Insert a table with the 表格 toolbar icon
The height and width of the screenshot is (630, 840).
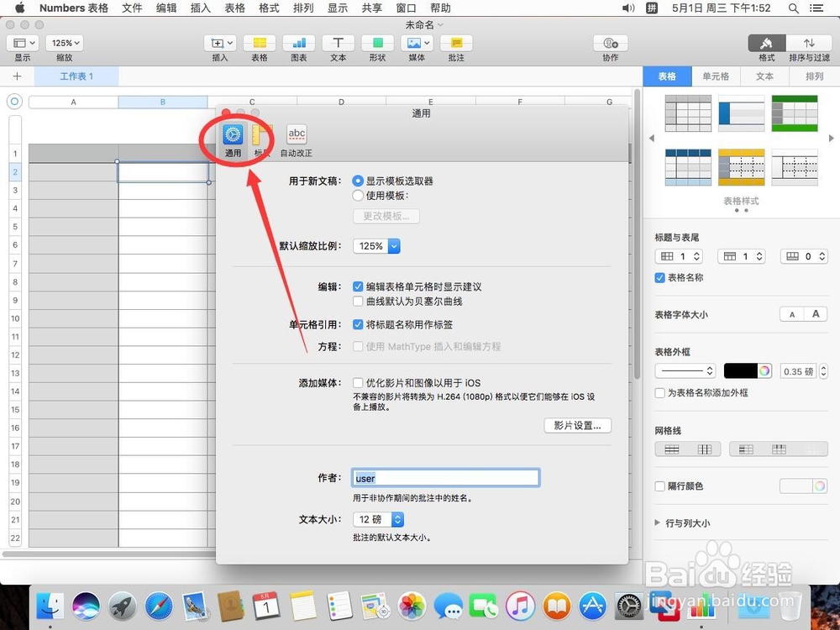click(259, 44)
